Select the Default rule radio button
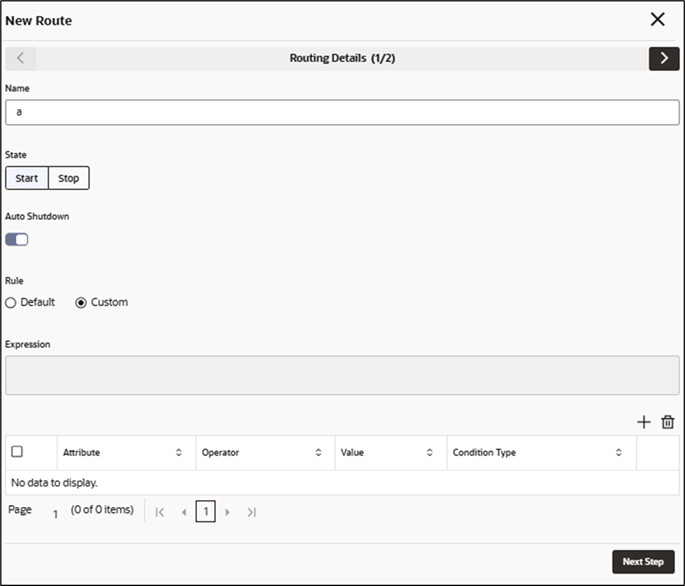685x586 pixels. coord(10,303)
